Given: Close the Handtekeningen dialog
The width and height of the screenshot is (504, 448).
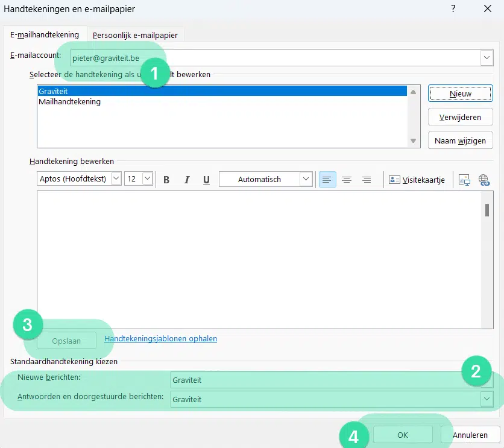Looking at the screenshot, I should pyautogui.click(x=488, y=8).
